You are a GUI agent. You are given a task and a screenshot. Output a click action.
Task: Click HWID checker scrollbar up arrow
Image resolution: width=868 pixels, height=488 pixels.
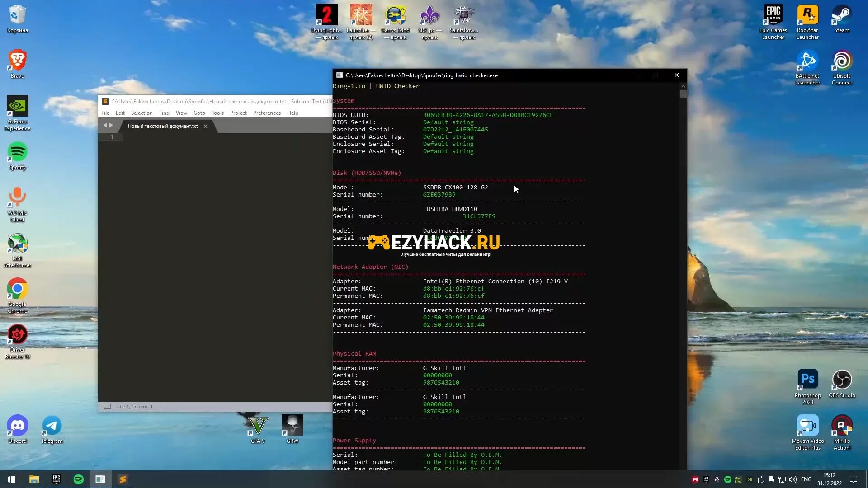pyautogui.click(x=683, y=86)
